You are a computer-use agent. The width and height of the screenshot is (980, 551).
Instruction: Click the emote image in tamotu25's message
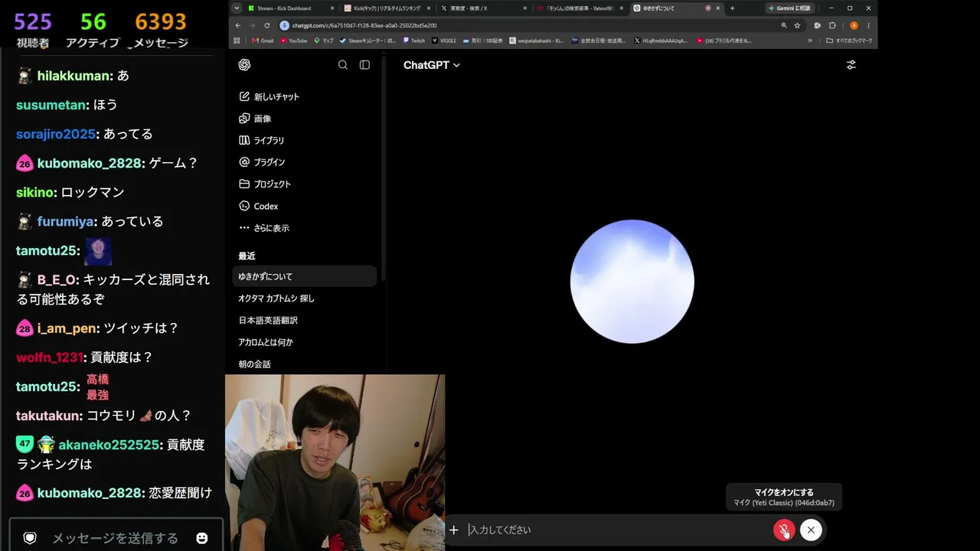click(x=98, y=251)
